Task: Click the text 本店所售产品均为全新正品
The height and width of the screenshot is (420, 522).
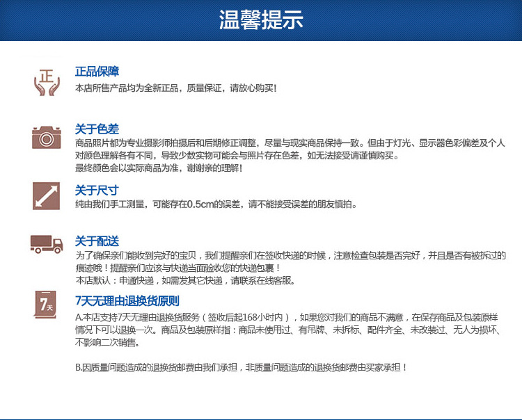Action: 175,88
